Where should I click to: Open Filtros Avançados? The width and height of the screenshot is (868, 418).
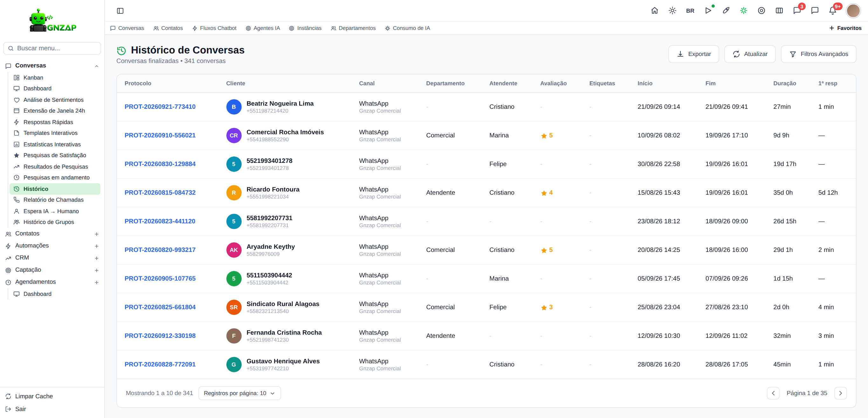pos(818,54)
